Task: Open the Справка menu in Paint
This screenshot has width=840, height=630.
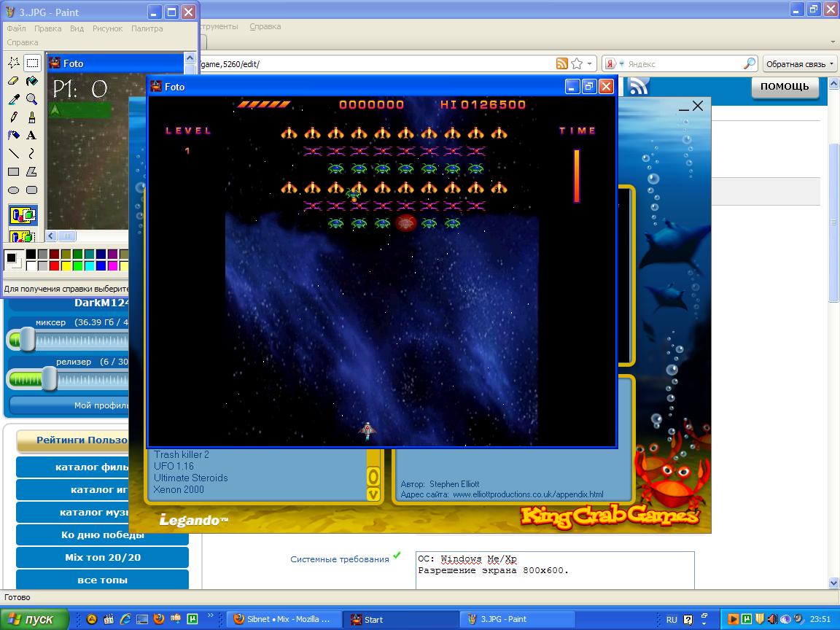Action: [23, 42]
